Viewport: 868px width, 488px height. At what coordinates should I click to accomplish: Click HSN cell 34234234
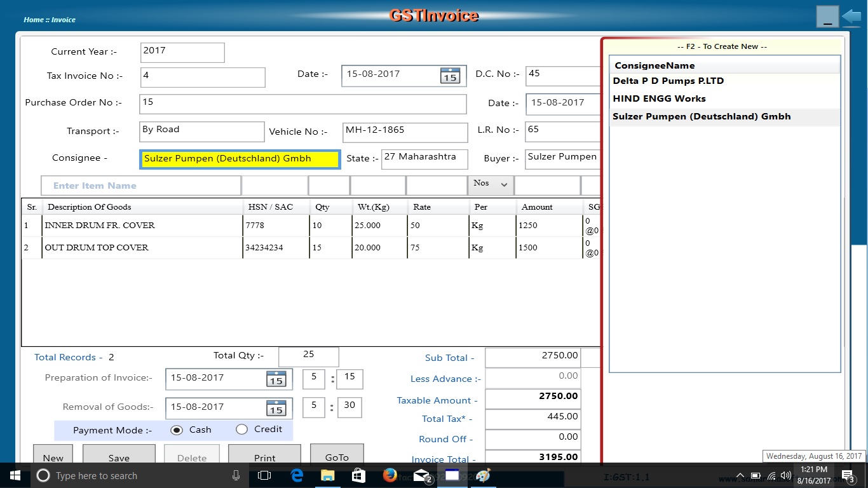pos(276,248)
